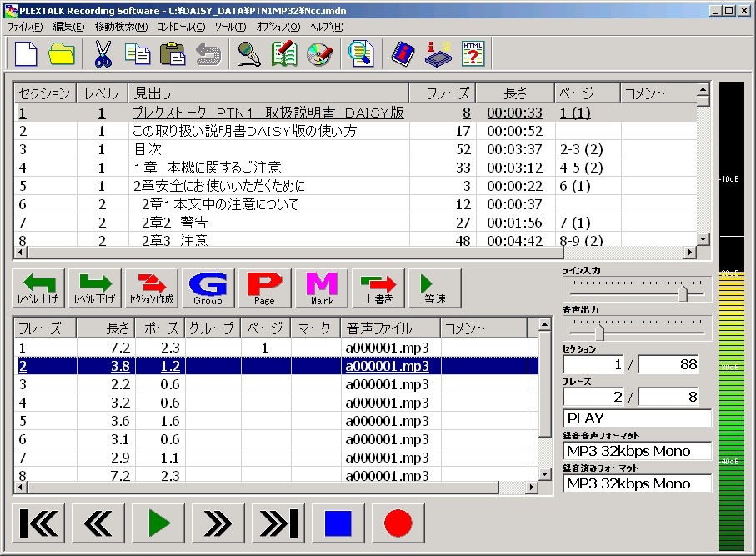This screenshot has height=556, width=756.
Task: Toggle the 等速 playback speed button
Action: 433,288
